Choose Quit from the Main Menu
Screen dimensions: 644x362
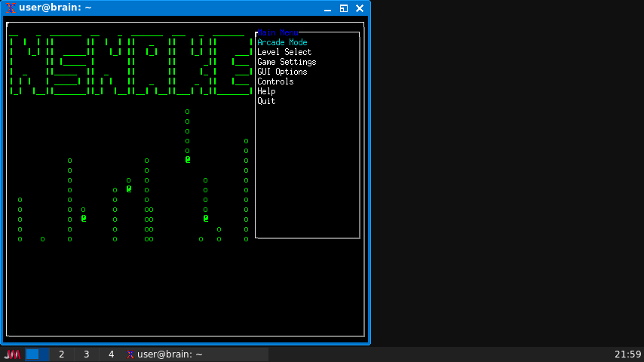pyautogui.click(x=266, y=102)
